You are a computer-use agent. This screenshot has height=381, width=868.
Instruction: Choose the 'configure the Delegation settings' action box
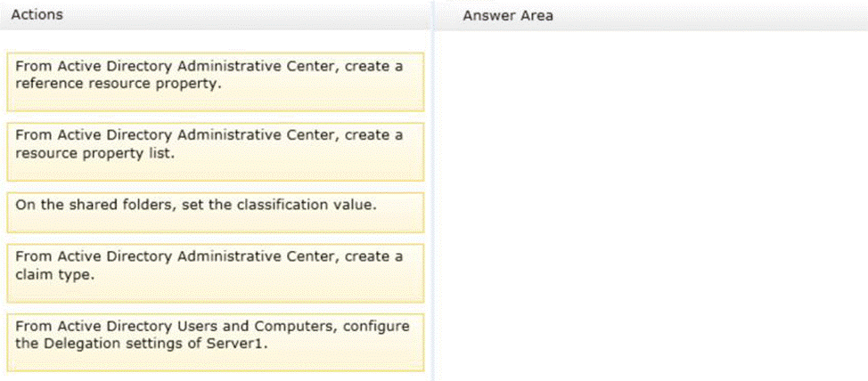[215, 341]
